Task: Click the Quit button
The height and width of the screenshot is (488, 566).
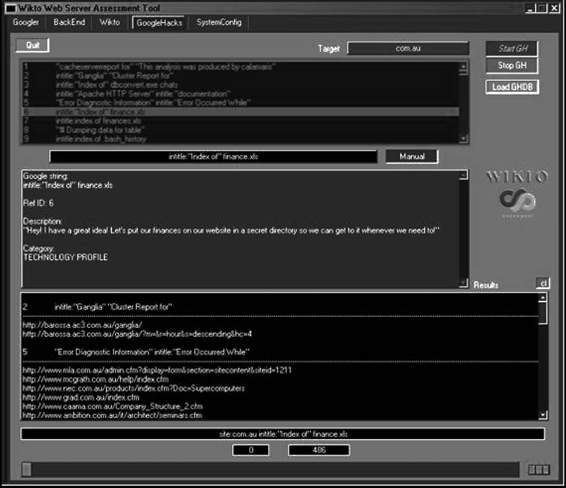Action: (32, 45)
